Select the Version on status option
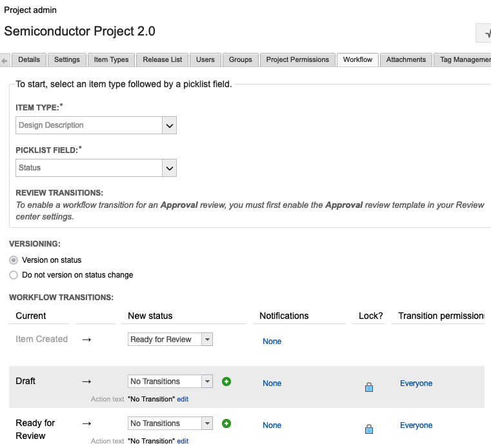 (x=14, y=260)
